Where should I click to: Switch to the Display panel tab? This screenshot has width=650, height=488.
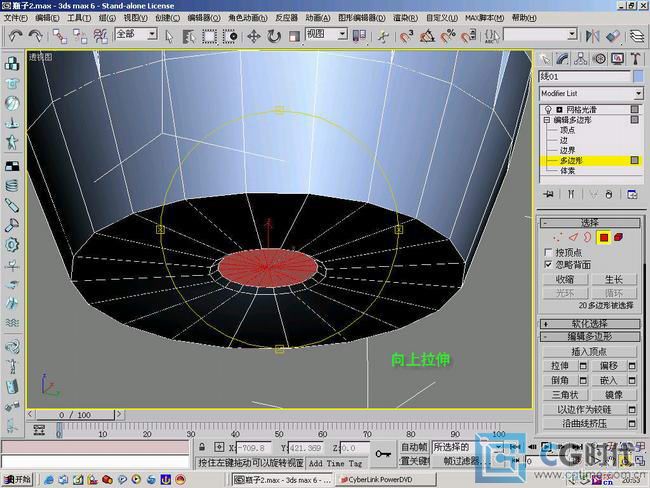[x=617, y=59]
